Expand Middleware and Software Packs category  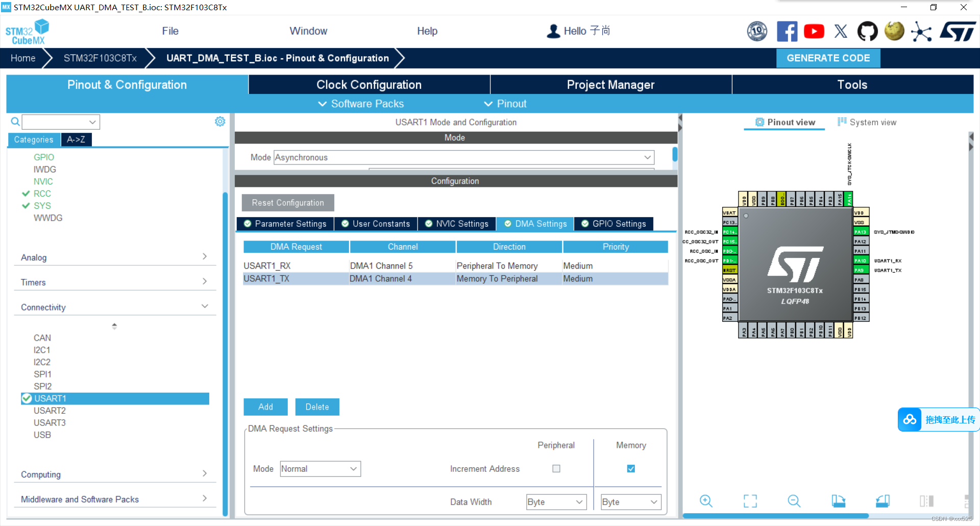[x=115, y=499]
